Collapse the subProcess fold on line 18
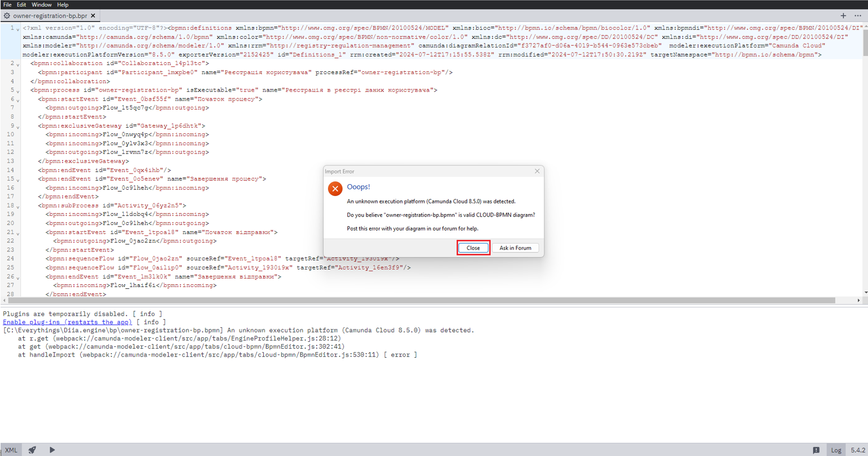Image resolution: width=868 pixels, height=456 pixels. click(x=18, y=207)
